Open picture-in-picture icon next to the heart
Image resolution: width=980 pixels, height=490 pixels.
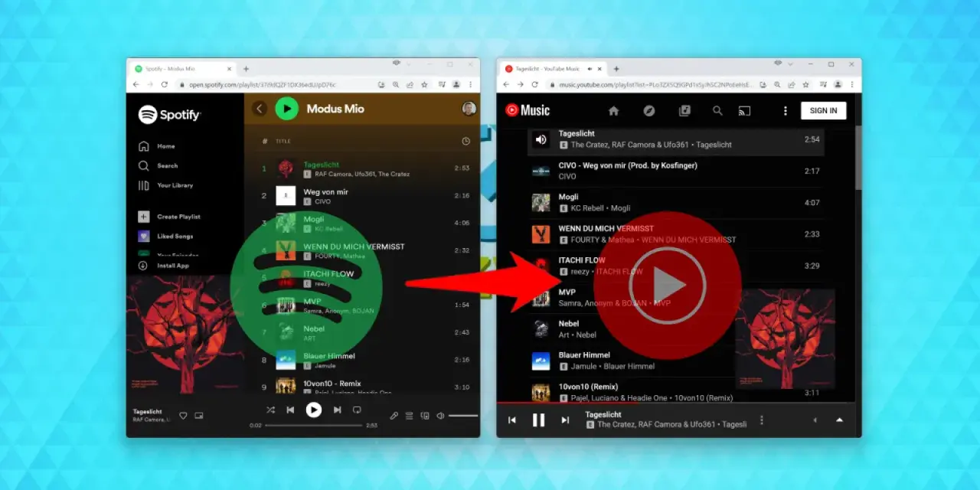click(x=199, y=416)
